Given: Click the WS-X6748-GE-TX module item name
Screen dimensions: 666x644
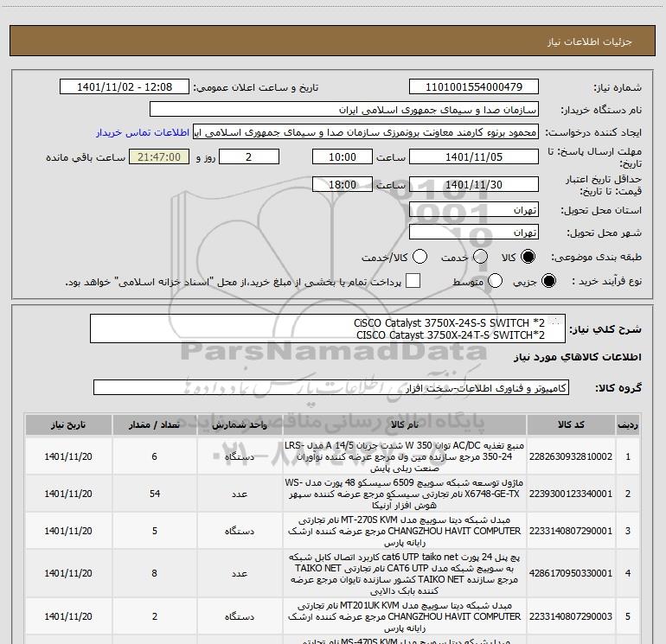Looking at the screenshot, I should [405, 494].
